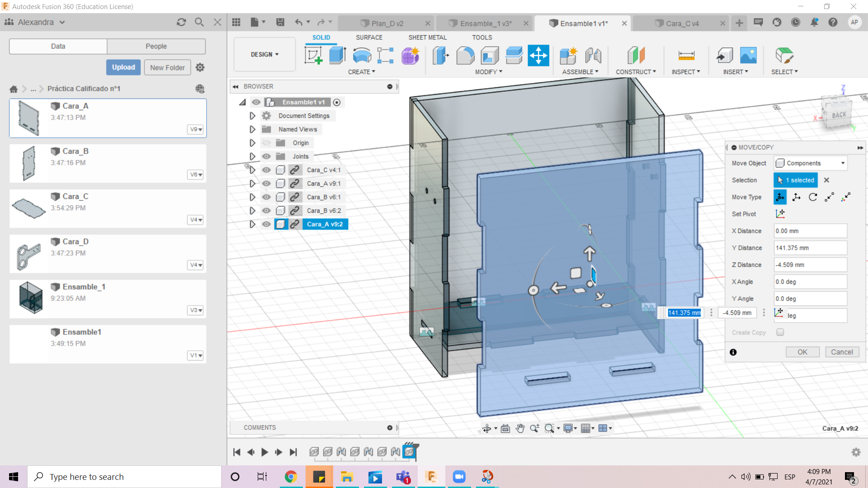
Task: Click the 1 selected button
Action: [796, 180]
